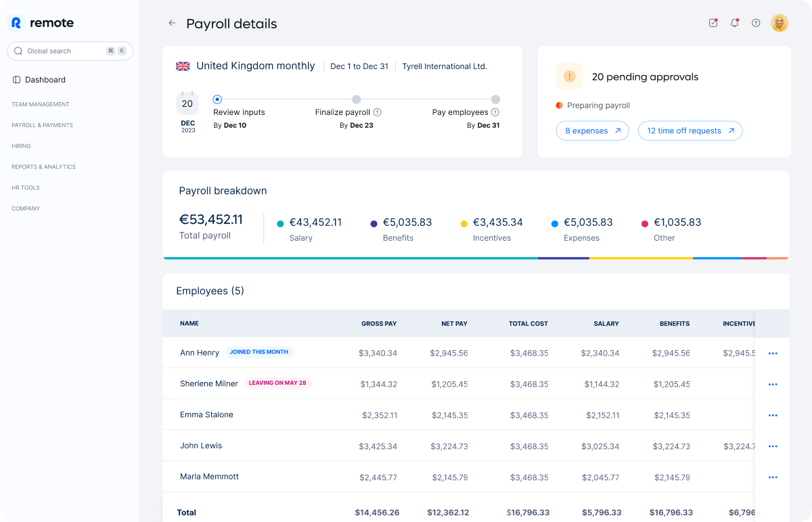Viewport: 812px width, 522px height.
Task: Click the Remote logo
Action: pyautogui.click(x=43, y=23)
